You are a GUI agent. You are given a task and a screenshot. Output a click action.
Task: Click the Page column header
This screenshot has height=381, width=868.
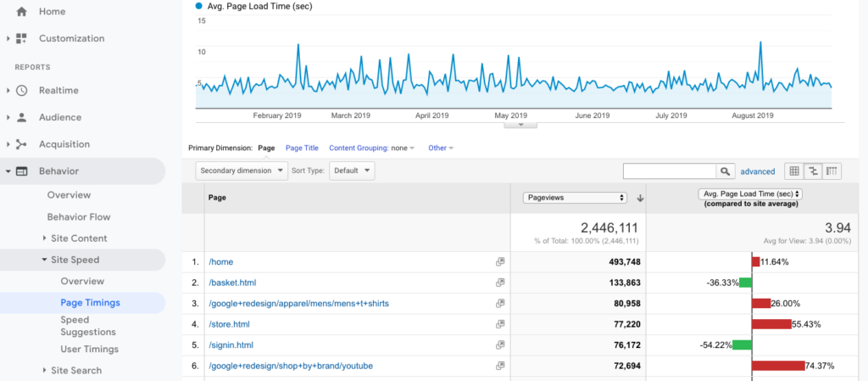tap(217, 197)
